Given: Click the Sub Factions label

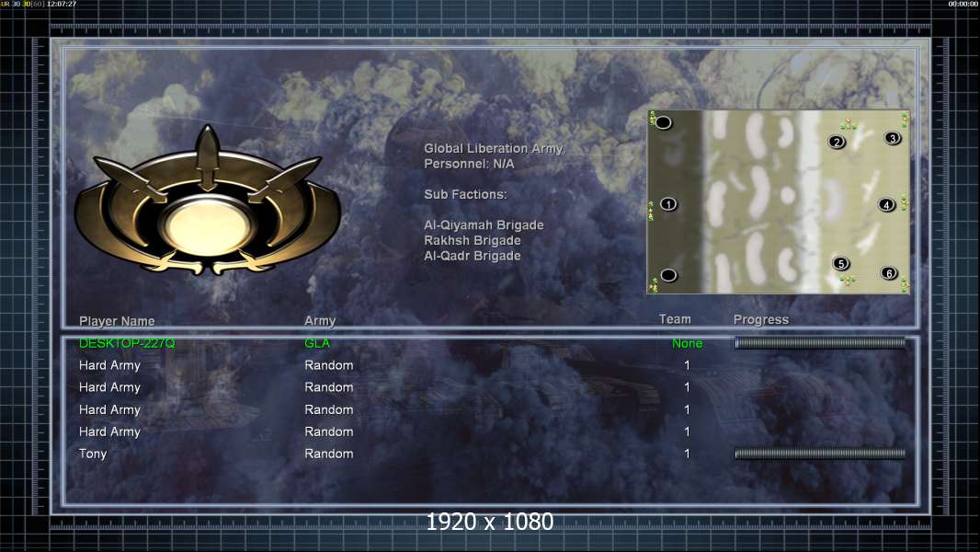Looking at the screenshot, I should [x=465, y=194].
